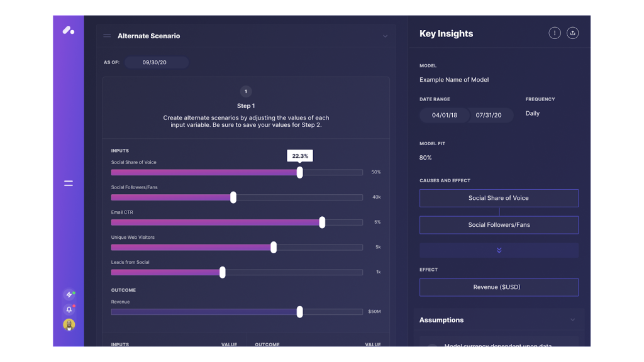
Task: Open the sidebar hamburger menu
Action: (x=68, y=184)
